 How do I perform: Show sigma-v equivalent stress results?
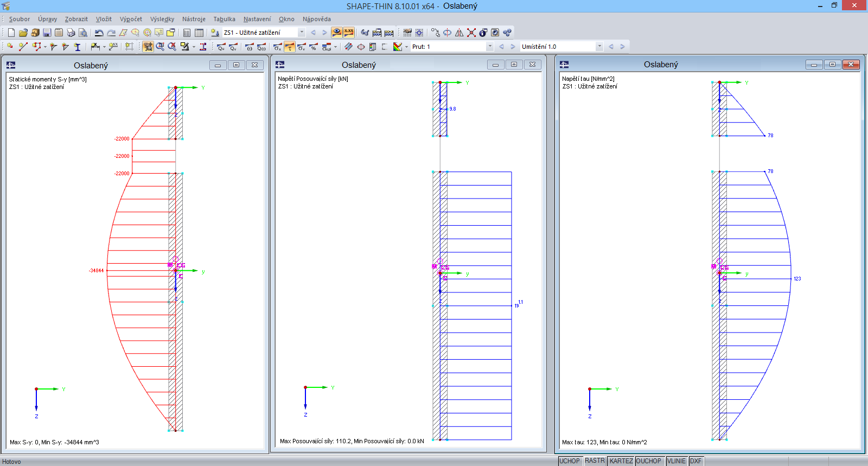pos(302,47)
